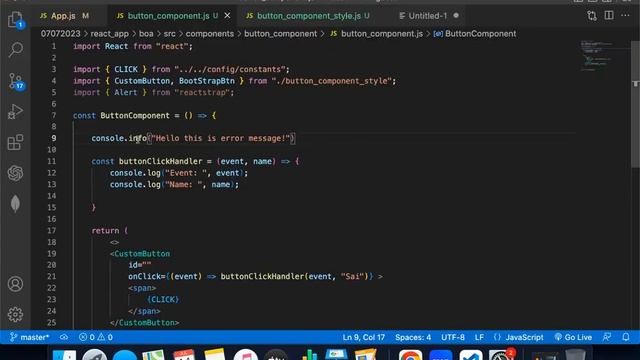Click the buttonClickHandler declaration on line 11
Image resolution: width=640 pixels, height=360 pixels.
coord(160,161)
